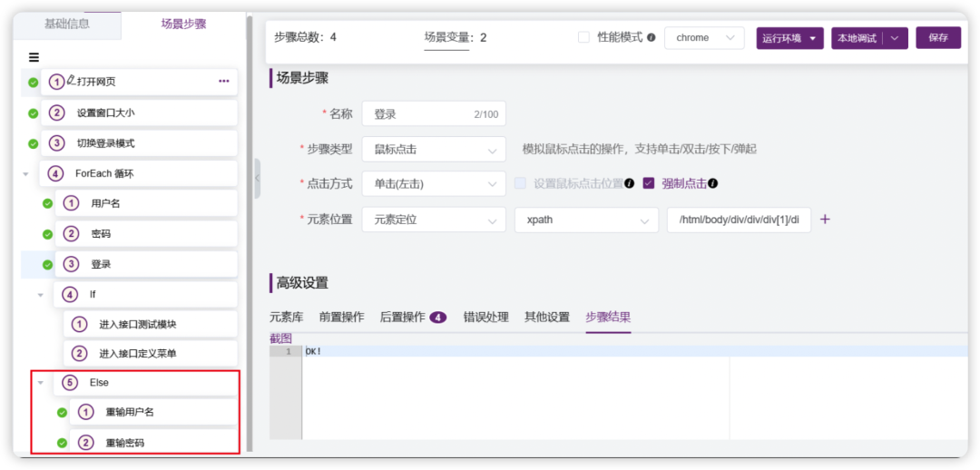Viewport: 980px width, 470px height.
Task: Click the 截图 link in step result
Action: tap(280, 338)
